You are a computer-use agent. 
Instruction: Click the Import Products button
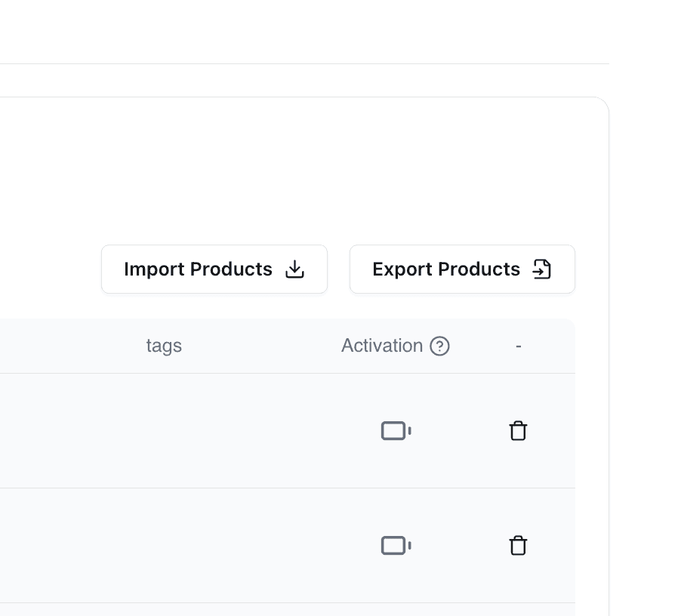pos(214,269)
